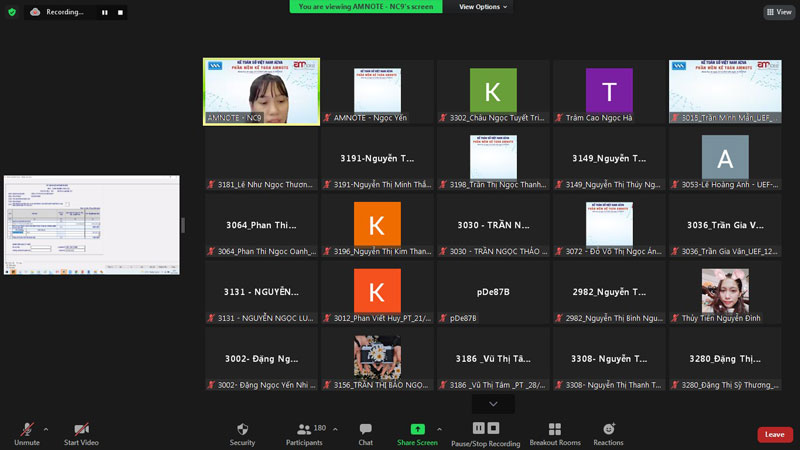The height and width of the screenshot is (450, 800).
Task: Unmute the microphone
Action: tap(26, 431)
